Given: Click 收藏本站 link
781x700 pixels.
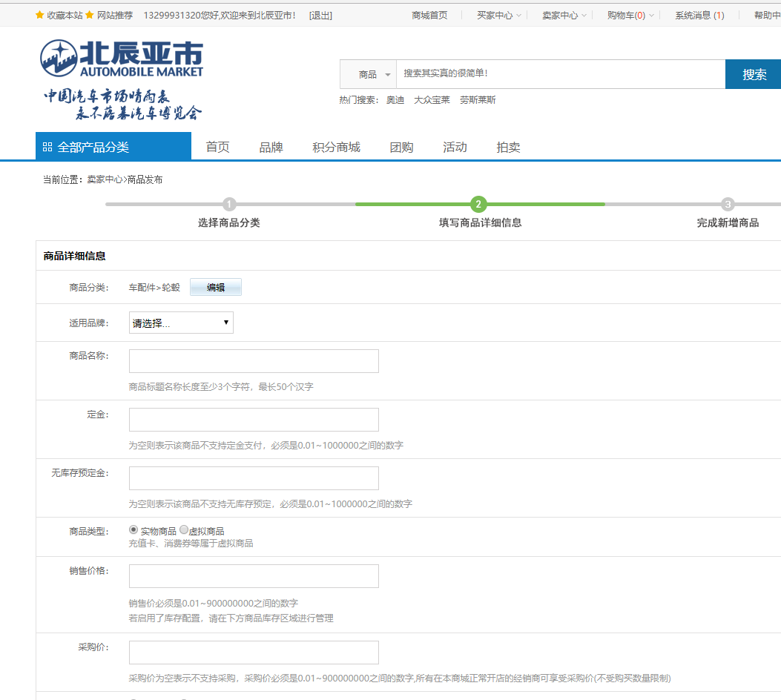Looking at the screenshot, I should 65,16.
